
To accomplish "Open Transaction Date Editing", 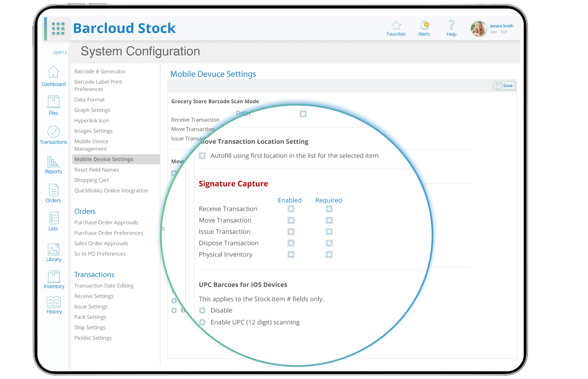I will tap(104, 286).
